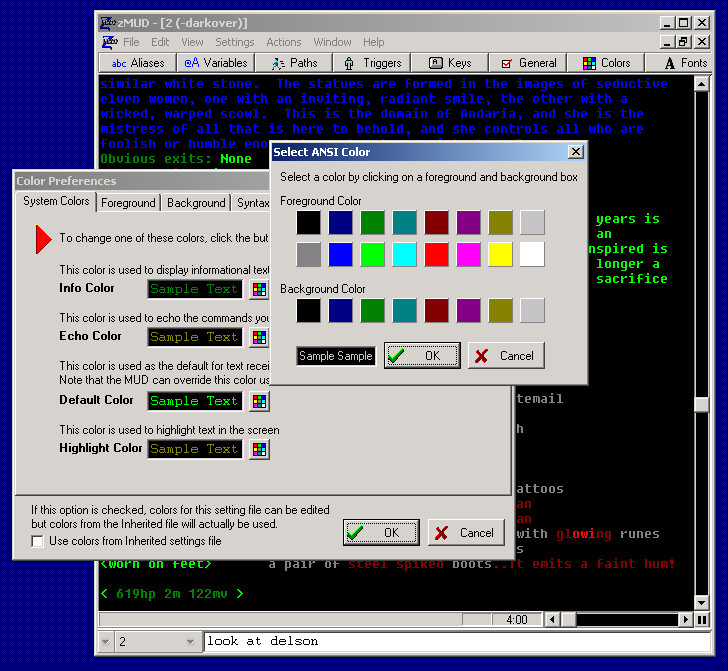Open the Actions menu
This screenshot has height=671, width=728.
coord(284,42)
